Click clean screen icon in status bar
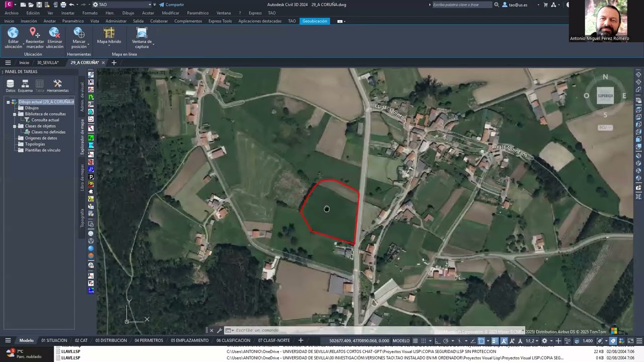Screen dimensions: 644x362 pos(630,341)
